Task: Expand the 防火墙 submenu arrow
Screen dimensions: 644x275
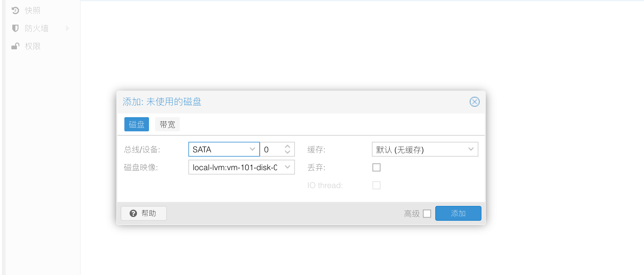Action: click(x=67, y=28)
